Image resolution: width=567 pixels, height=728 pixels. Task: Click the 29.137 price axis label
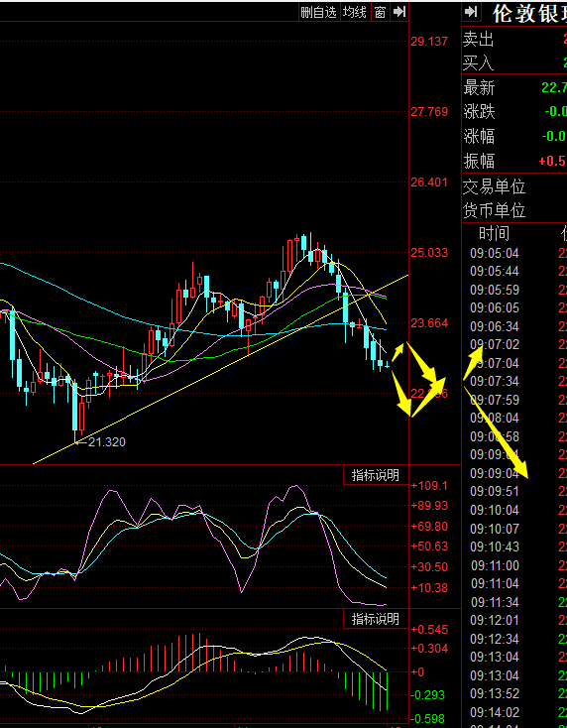pos(429,42)
